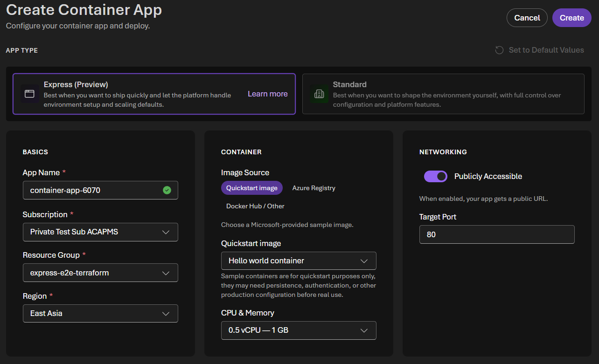Click the reset arrow icon beside Set to Default Values
The image size is (599, 364).
tap(499, 50)
